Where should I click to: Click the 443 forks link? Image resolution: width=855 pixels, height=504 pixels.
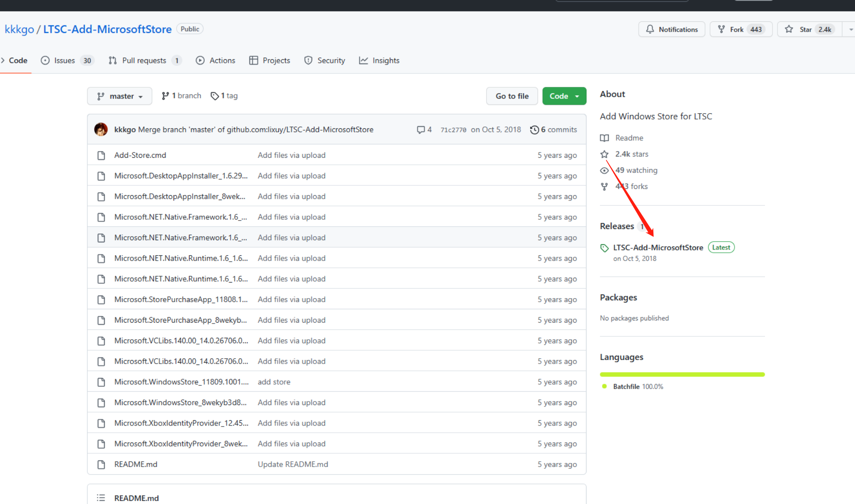(624, 186)
